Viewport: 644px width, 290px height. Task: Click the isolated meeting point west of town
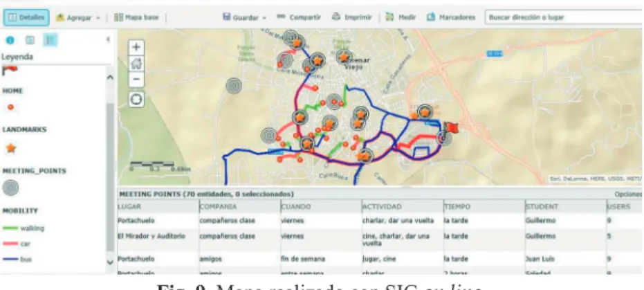[234, 86]
